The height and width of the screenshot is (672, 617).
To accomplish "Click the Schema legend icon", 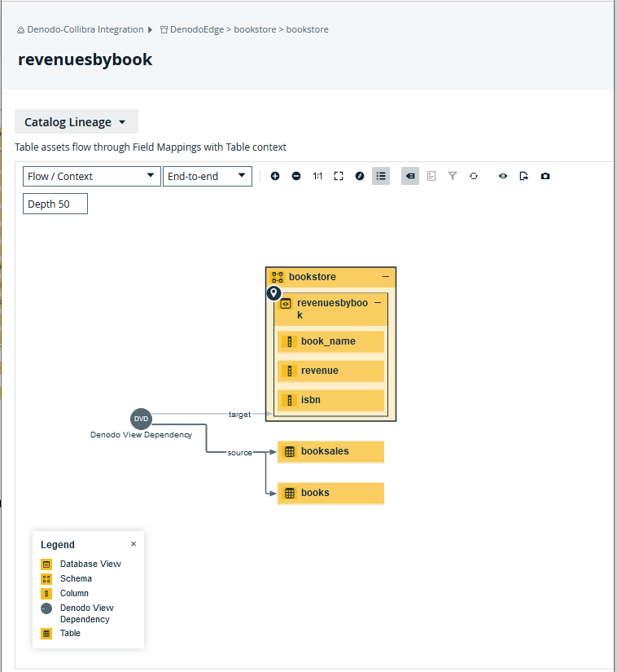I will click(46, 579).
